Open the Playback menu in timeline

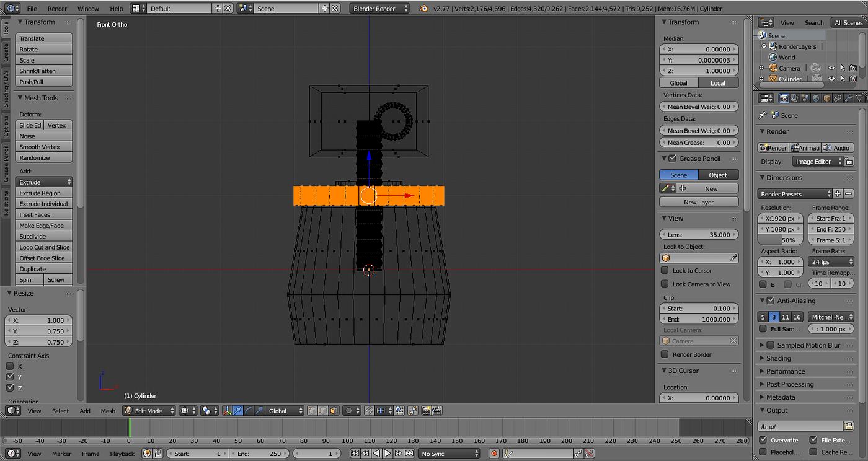point(122,454)
